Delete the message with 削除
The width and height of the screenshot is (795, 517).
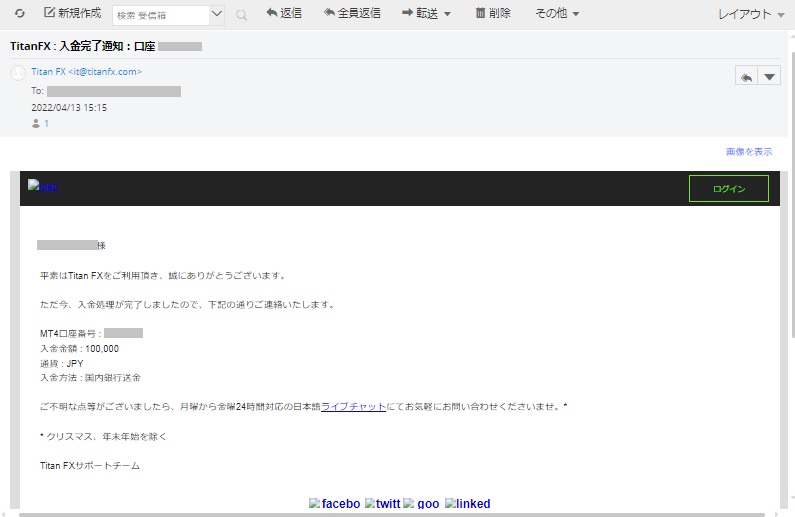point(493,13)
